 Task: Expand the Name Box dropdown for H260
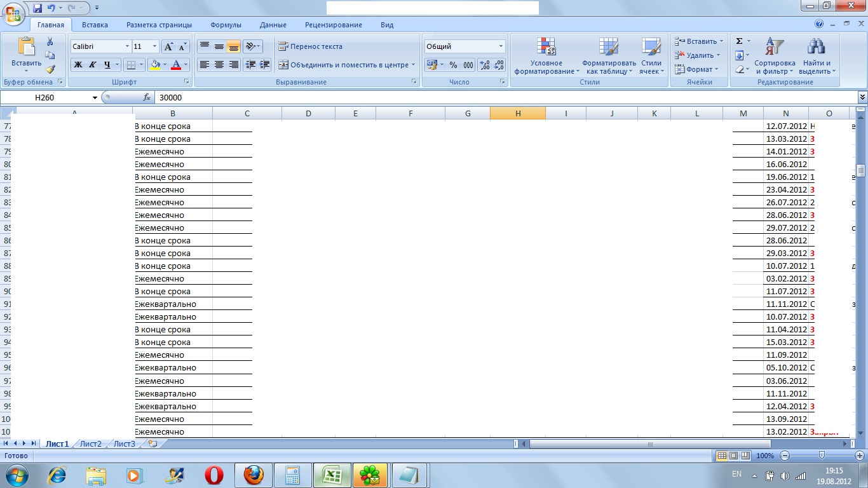click(95, 97)
